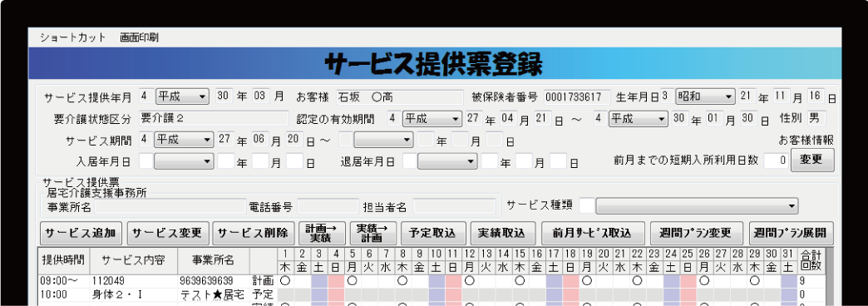The image size is (868, 306).
Task: Open the 画面印刷 menu
Action: point(139,37)
